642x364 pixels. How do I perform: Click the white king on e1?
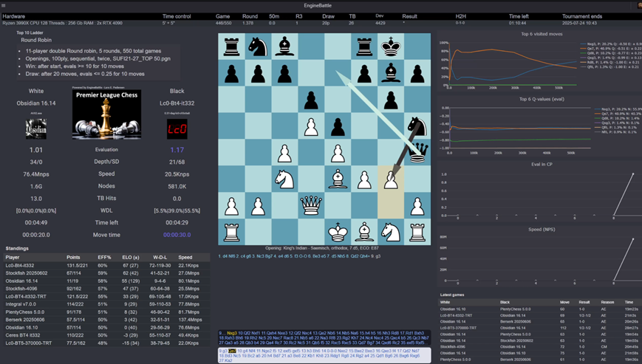(x=338, y=232)
